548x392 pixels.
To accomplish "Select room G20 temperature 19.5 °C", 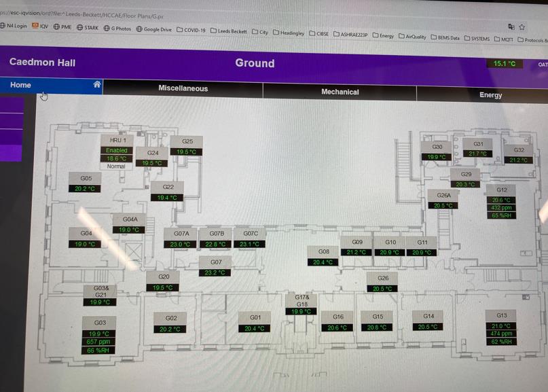I will point(162,287).
